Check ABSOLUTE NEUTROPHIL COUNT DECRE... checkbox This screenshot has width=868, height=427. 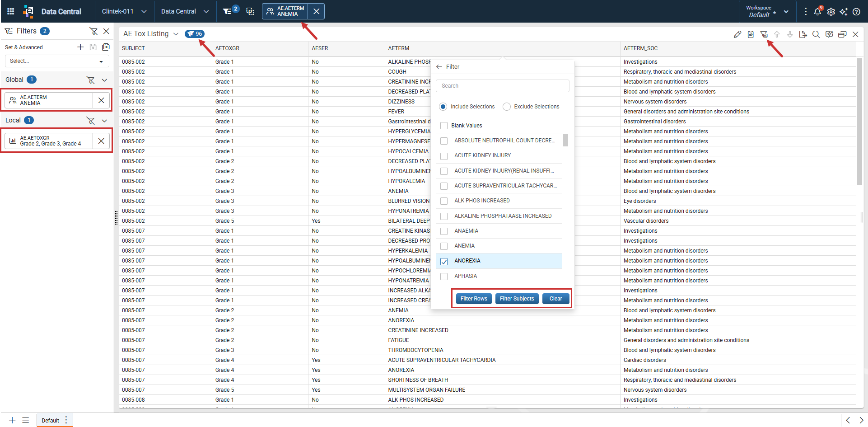(x=444, y=141)
